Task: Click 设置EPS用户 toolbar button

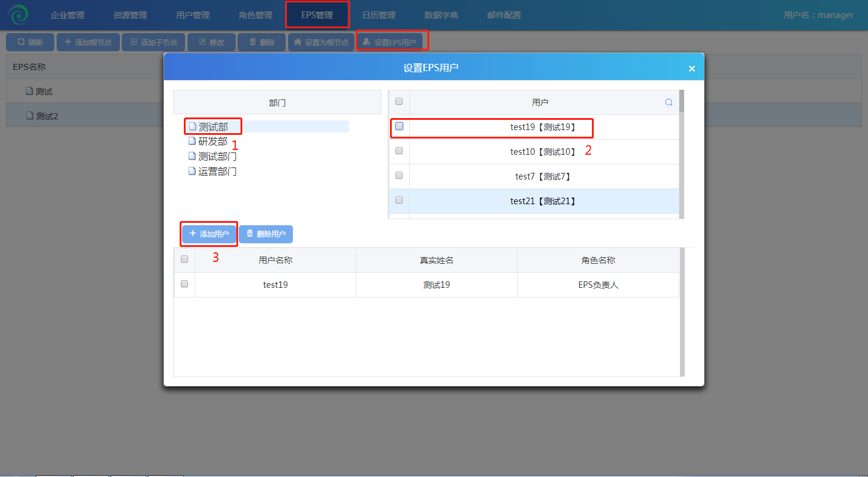Action: coord(389,42)
